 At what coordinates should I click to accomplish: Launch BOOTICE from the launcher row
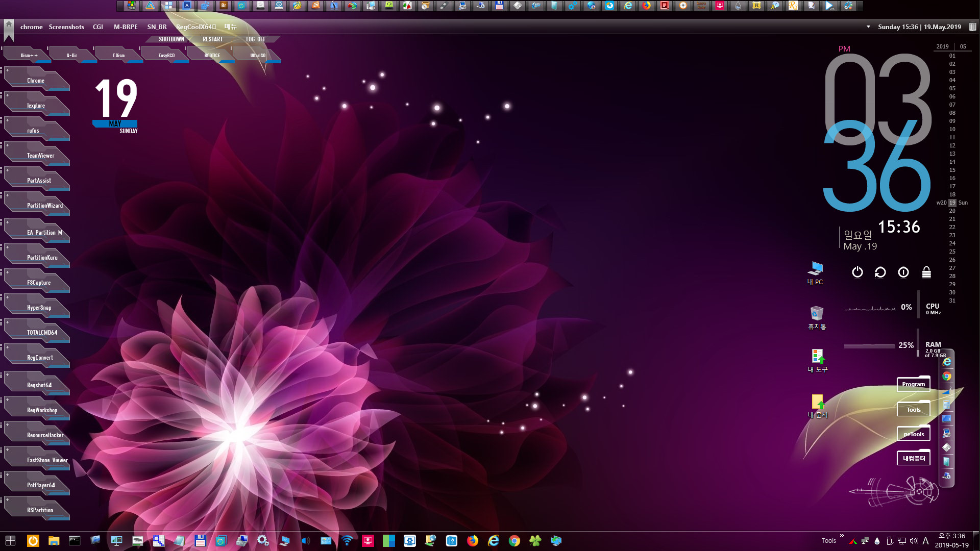[212, 55]
